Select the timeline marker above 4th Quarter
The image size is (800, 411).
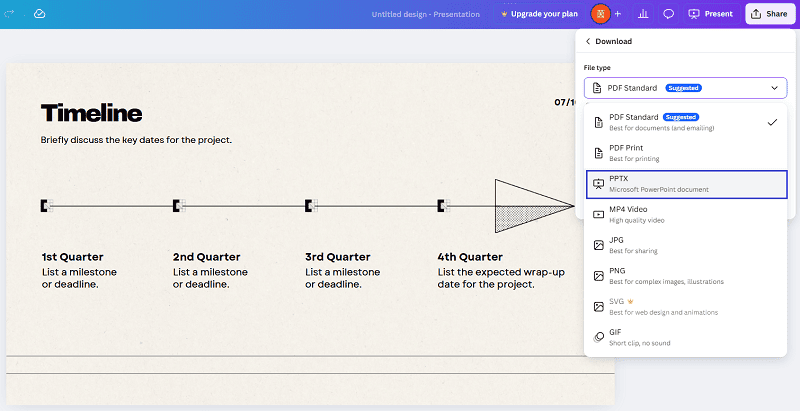[x=443, y=206]
